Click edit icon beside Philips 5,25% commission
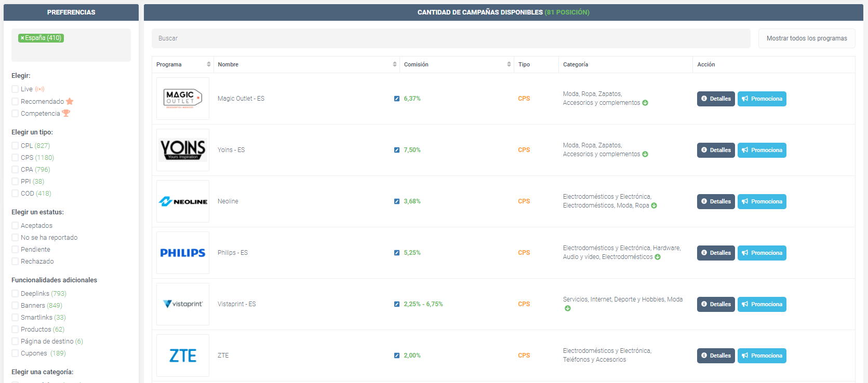Viewport: 868px width, 383px height. (x=397, y=253)
